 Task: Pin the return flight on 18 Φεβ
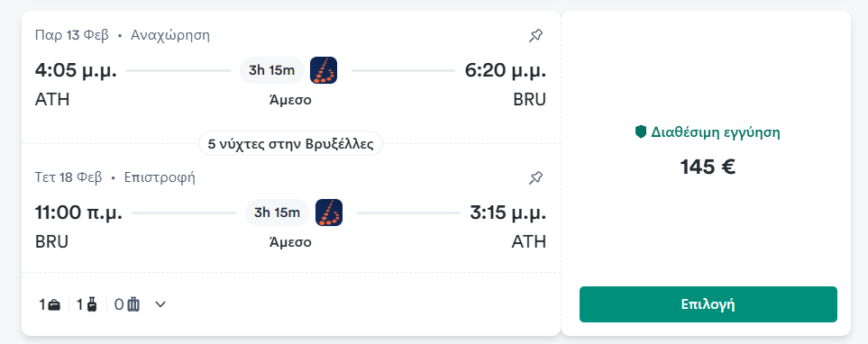[x=535, y=178]
